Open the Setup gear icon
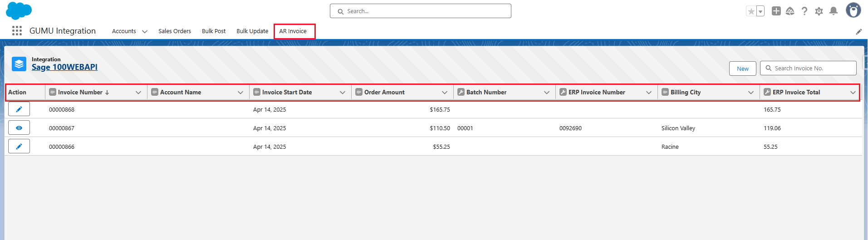 tap(819, 11)
